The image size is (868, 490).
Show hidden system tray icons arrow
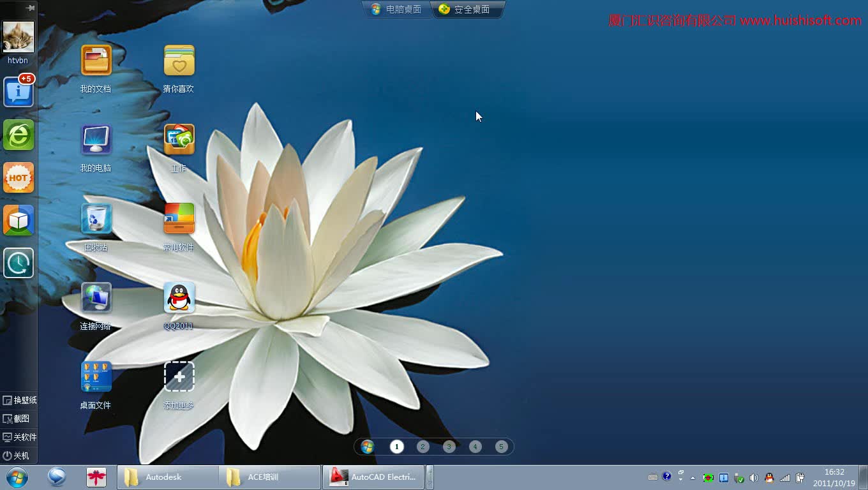tap(693, 477)
